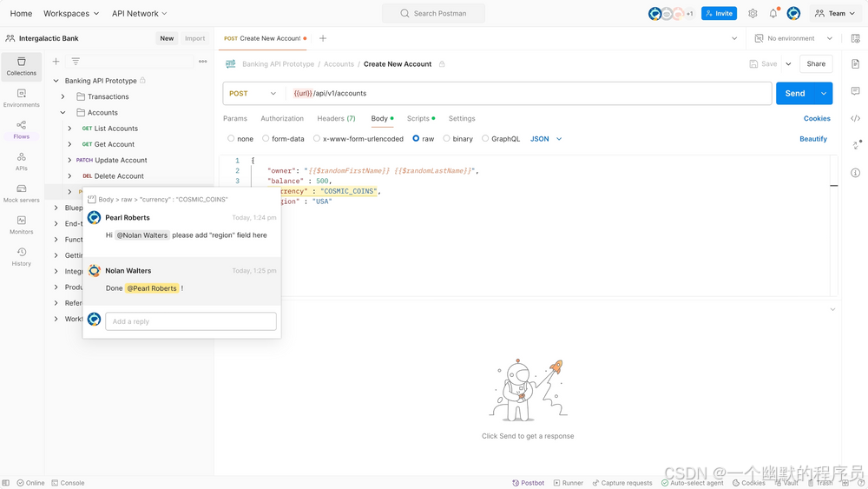This screenshot has height=489, width=868.
Task: Open the Send button dropdown arrow
Action: pos(824,94)
